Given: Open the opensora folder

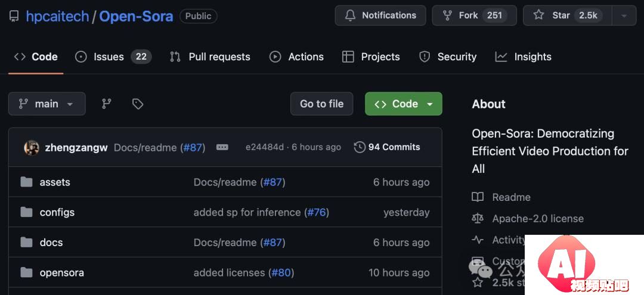Looking at the screenshot, I should (62, 272).
